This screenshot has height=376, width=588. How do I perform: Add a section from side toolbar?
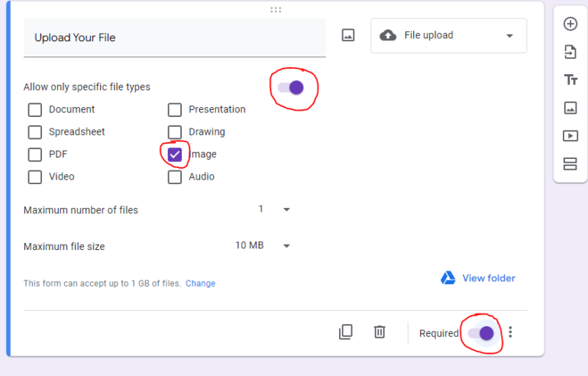(x=570, y=164)
